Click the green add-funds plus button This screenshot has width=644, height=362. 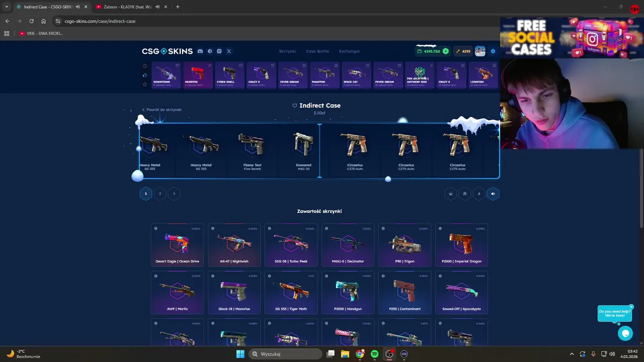445,51
